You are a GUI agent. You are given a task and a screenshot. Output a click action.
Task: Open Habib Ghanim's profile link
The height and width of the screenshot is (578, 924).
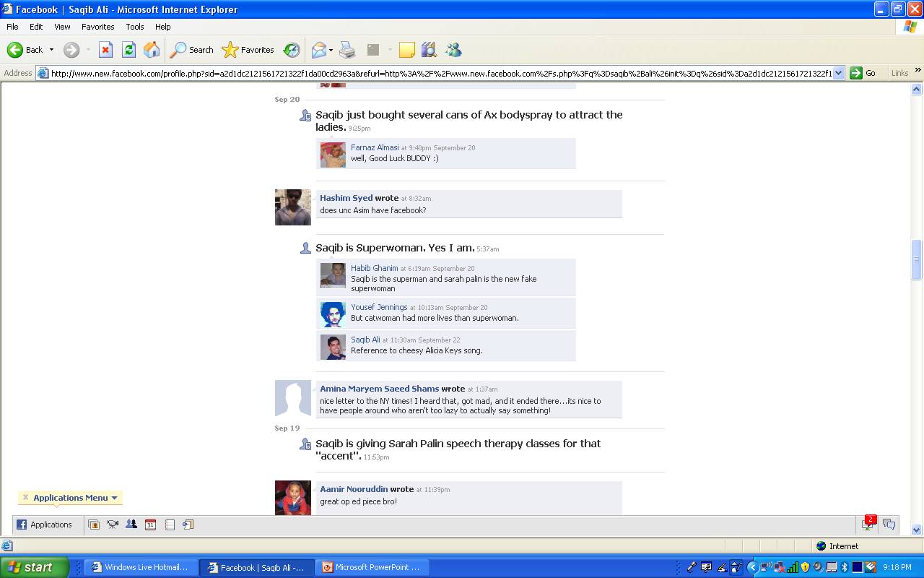tap(375, 268)
